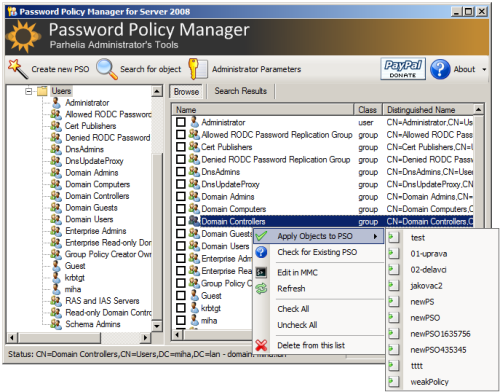The width and height of the screenshot is (500, 392).
Task: Click the Schema Admins group icon in the tree
Action: 56,324
